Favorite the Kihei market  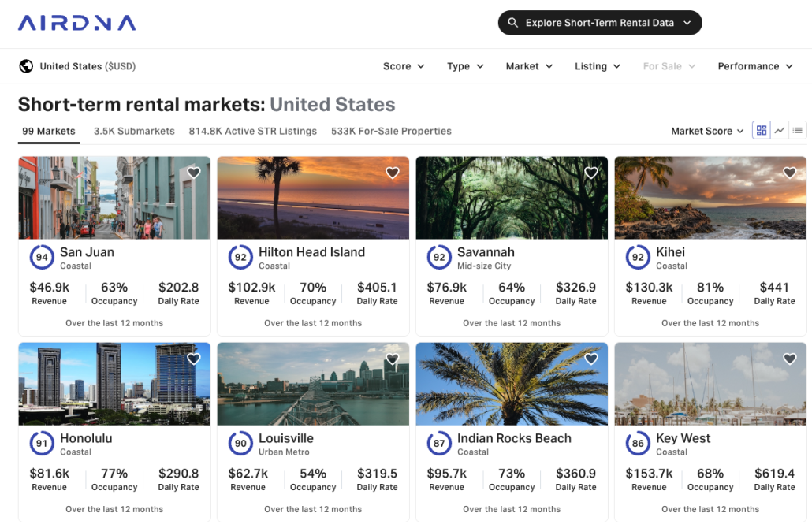790,173
